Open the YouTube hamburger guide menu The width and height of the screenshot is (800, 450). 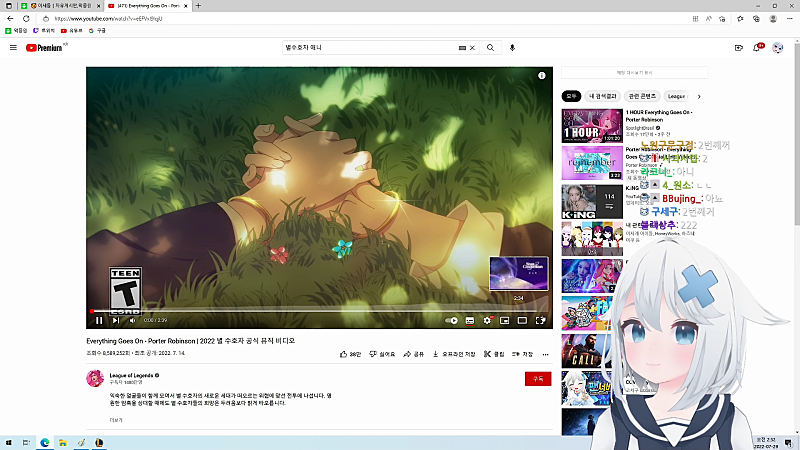tap(13, 47)
